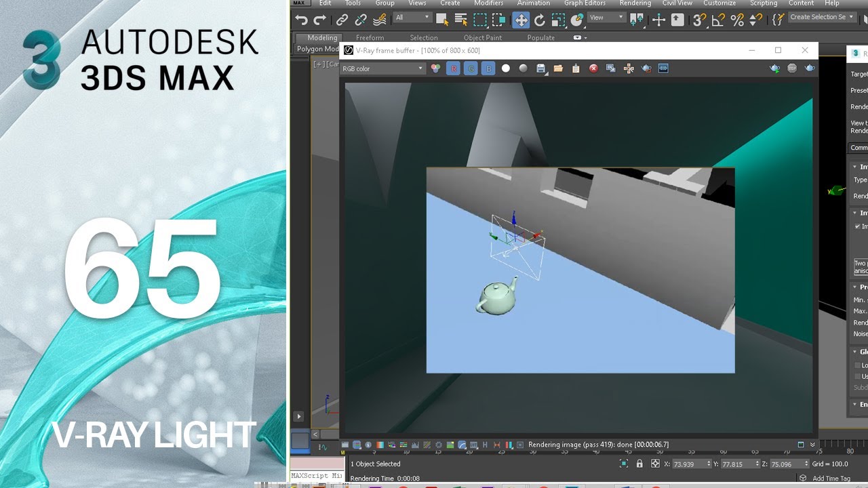Clear the frame buffer image
Image resolution: width=868 pixels, height=488 pixels.
(x=593, y=68)
